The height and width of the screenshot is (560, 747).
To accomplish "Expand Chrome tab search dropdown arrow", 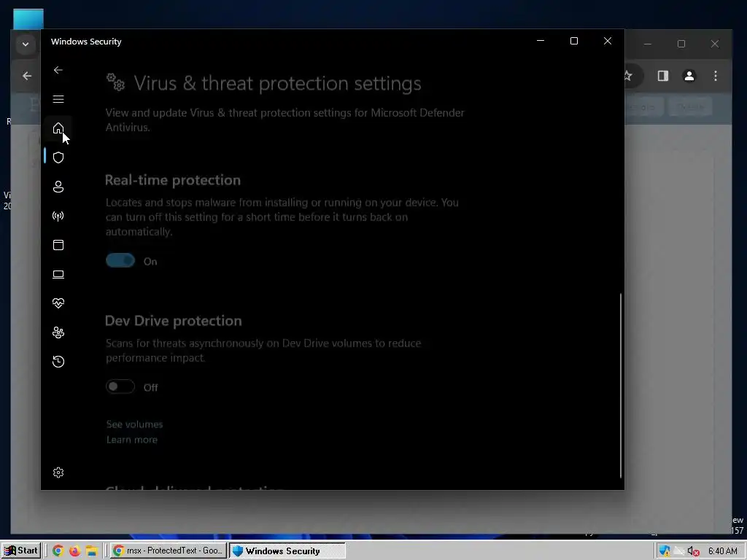I will click(26, 44).
